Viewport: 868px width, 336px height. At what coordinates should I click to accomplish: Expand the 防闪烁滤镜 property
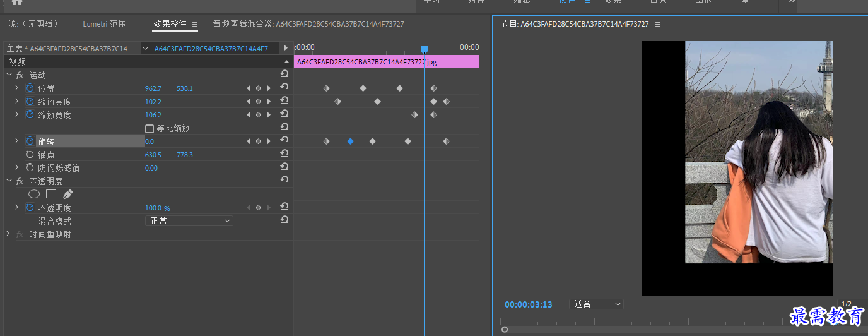[17, 168]
